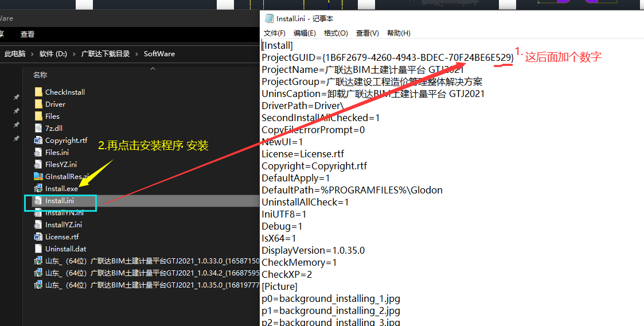Click the sort arrow above the 名称 column
Image resolution: width=644 pixels, height=326 pixels.
point(153,68)
